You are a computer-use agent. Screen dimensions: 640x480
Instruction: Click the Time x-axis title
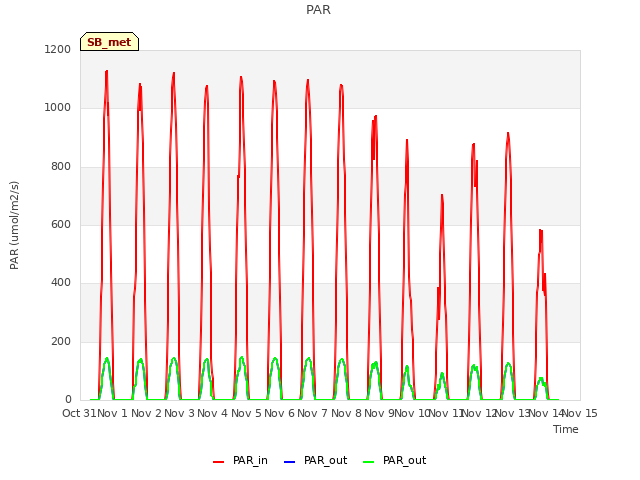point(566,429)
